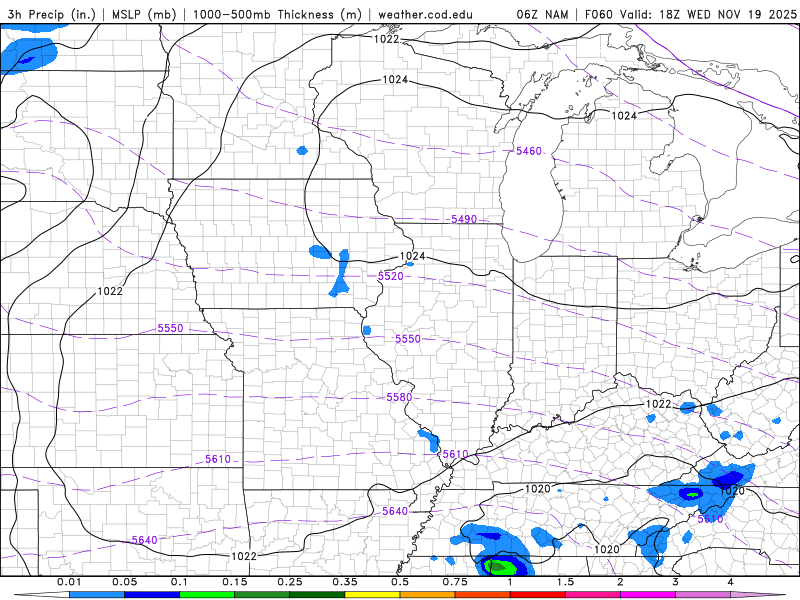Pick the dark green 0.25–0.35 legend swatch
This screenshot has height=600, width=800.
317,595
